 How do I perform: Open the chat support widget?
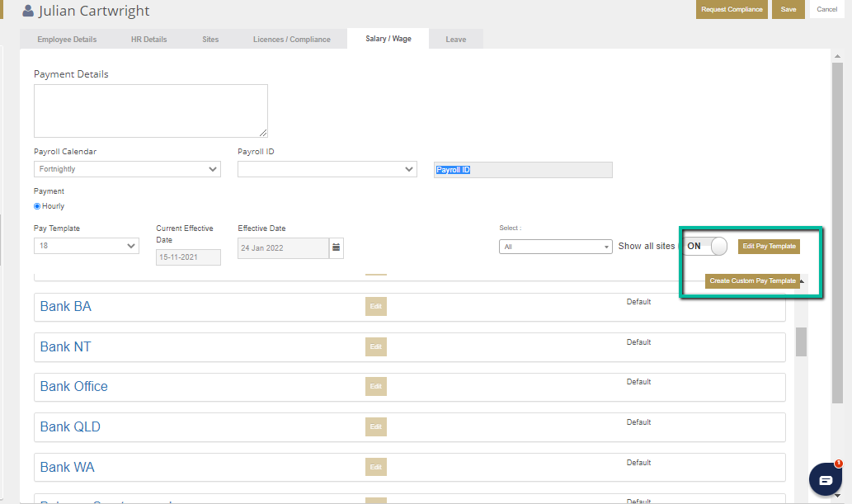[x=826, y=479]
